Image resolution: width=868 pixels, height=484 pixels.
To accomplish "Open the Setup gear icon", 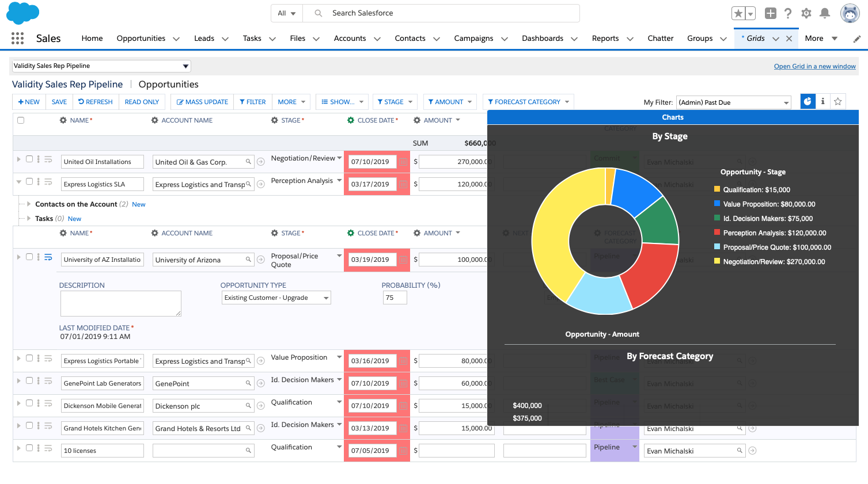I will [806, 13].
